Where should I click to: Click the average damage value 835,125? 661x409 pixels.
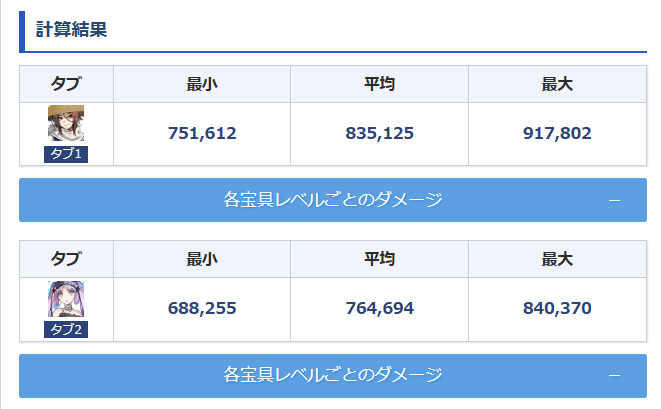(379, 134)
